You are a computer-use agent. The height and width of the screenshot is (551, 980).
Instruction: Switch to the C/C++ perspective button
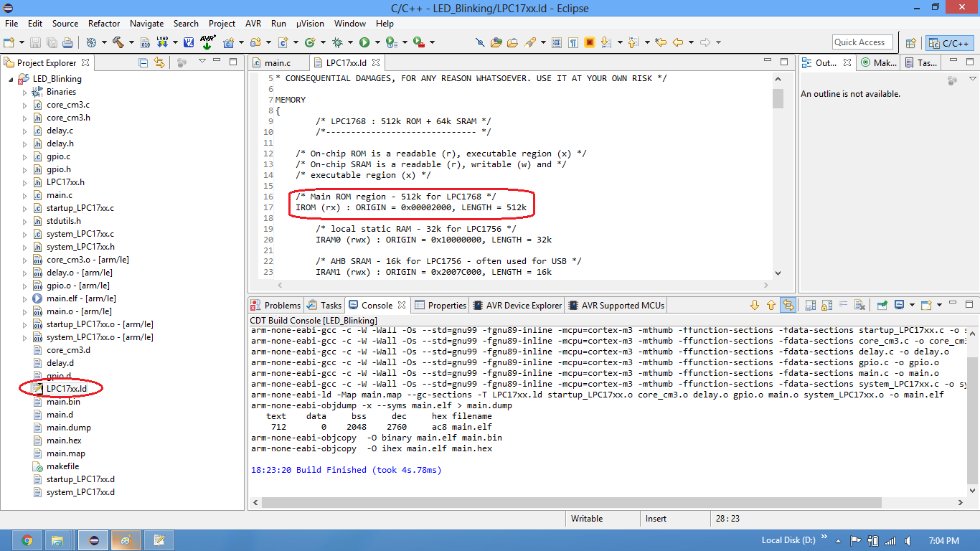point(949,42)
